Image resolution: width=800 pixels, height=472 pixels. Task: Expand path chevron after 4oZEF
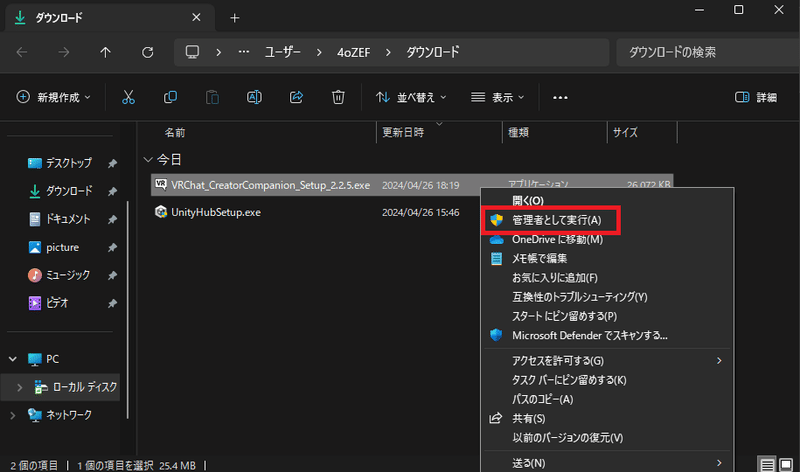coord(388,52)
